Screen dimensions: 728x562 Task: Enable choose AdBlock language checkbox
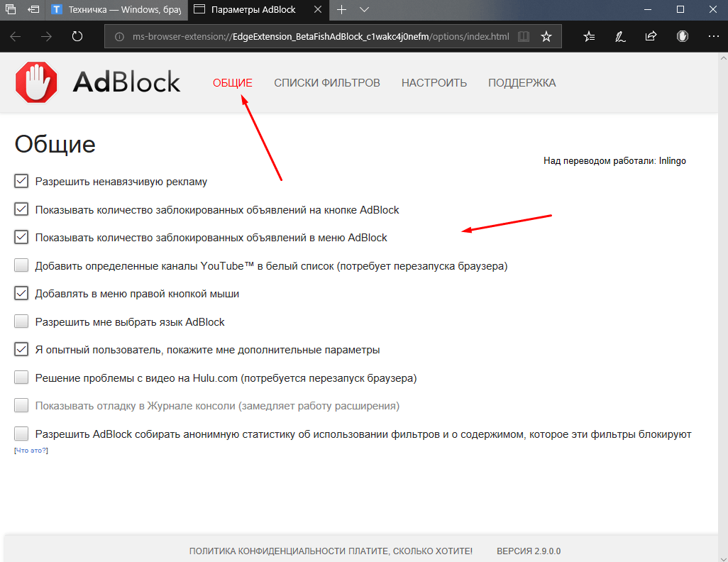[x=21, y=321]
